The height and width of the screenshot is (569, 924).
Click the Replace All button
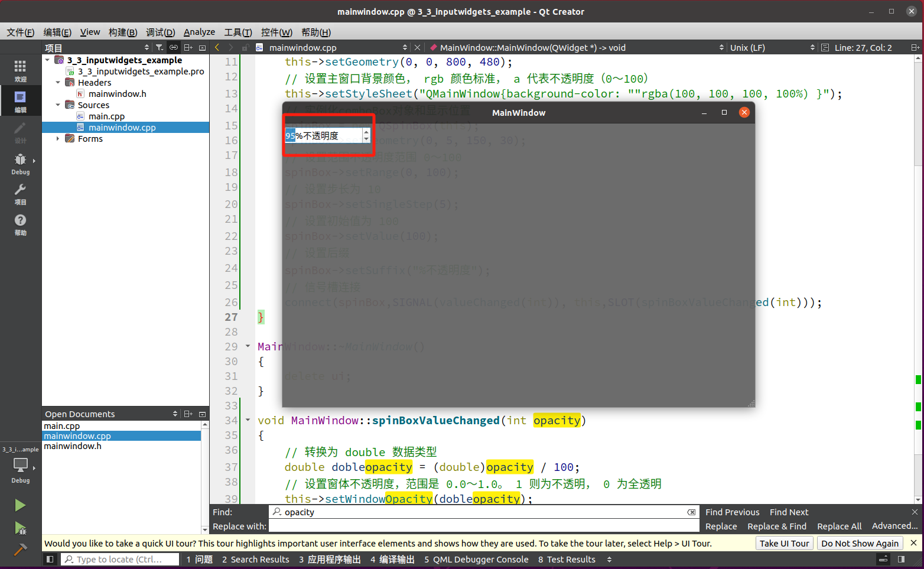pyautogui.click(x=839, y=526)
